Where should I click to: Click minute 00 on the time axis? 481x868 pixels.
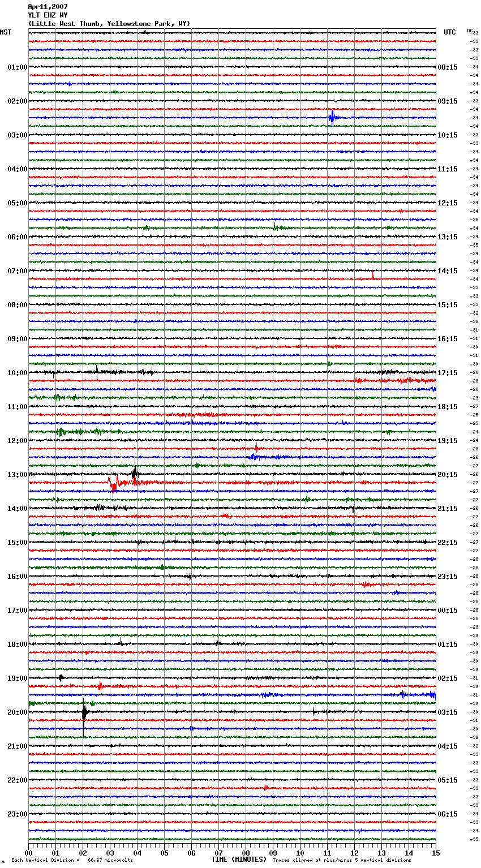pos(28,853)
